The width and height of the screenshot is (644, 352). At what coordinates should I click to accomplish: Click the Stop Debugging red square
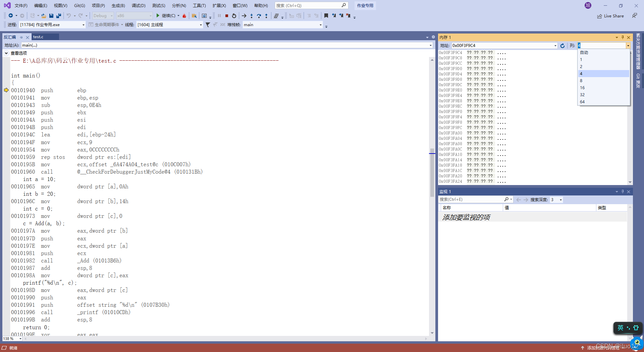coord(227,16)
